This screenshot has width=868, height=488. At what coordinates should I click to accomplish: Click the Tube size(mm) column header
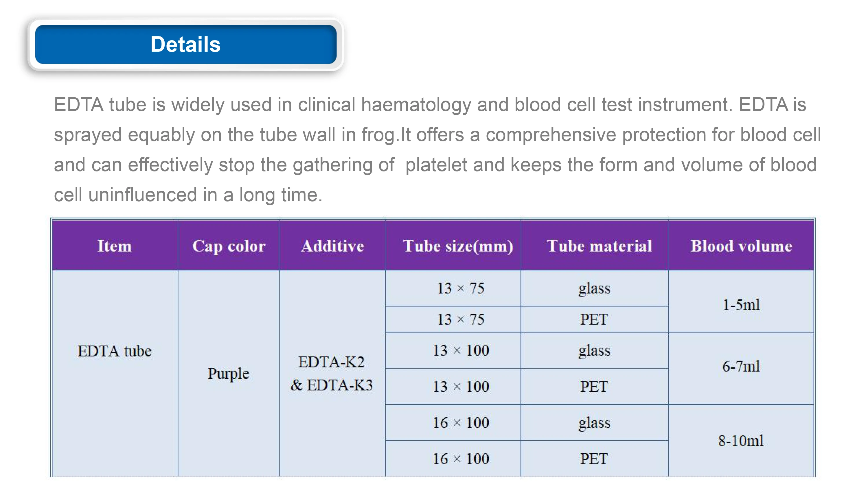tap(458, 246)
